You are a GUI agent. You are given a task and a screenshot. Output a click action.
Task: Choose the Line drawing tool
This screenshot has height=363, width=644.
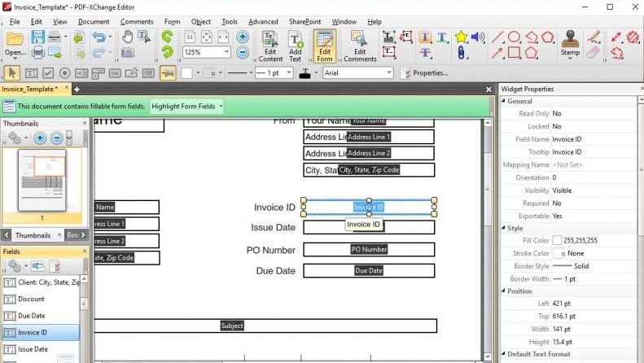point(497,37)
